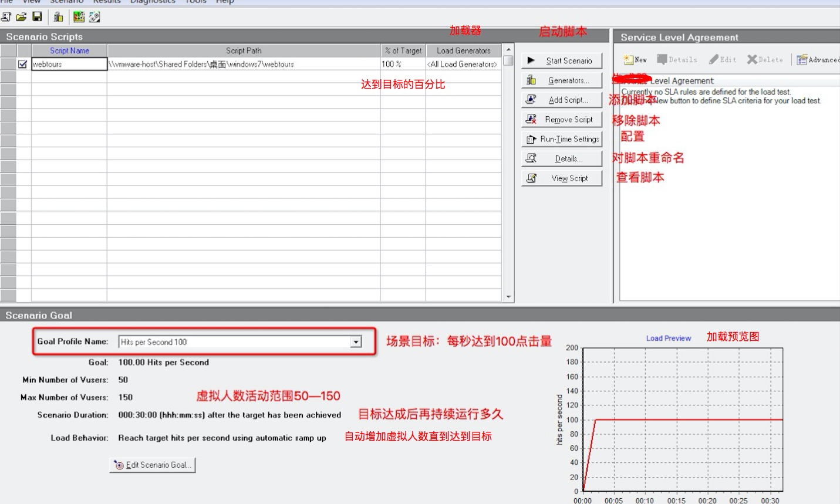Click Details in the Service Level Agreement toolbar
840x504 pixels.
(677, 60)
